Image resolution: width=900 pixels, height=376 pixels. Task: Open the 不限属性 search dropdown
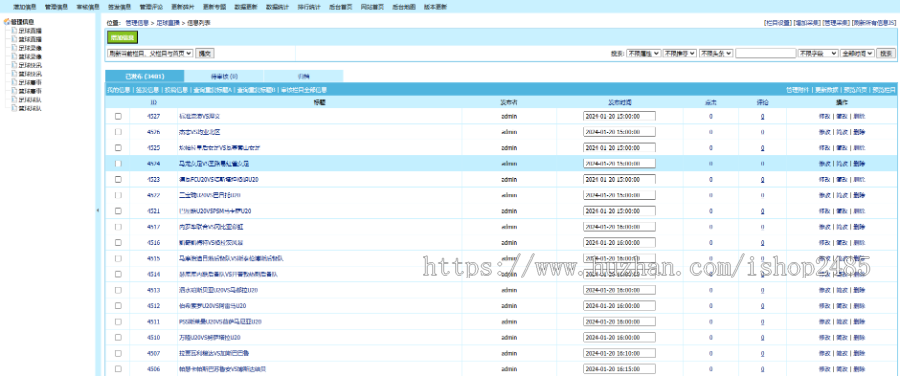[x=643, y=53]
